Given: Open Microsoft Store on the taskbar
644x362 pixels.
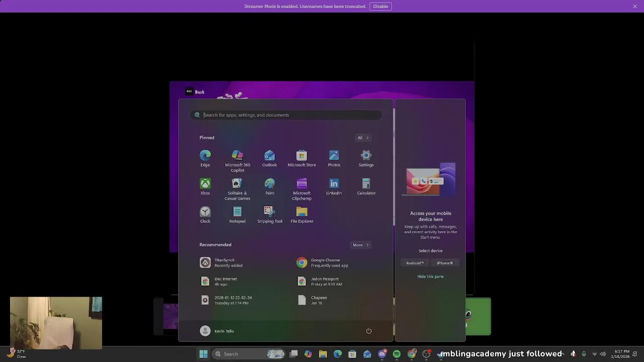Looking at the screenshot, I should [352, 354].
